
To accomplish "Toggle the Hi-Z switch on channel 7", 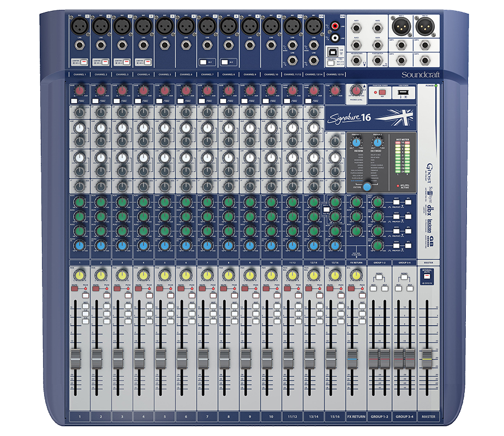I will tap(203, 62).
